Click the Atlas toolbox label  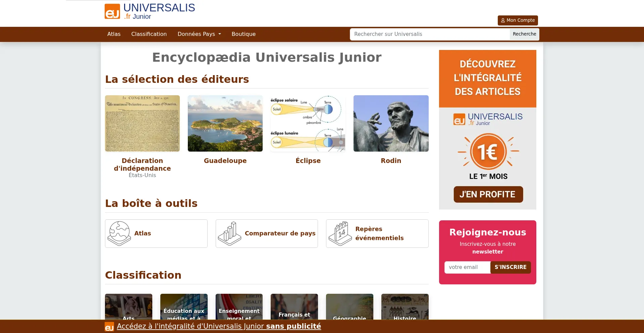[143, 233]
